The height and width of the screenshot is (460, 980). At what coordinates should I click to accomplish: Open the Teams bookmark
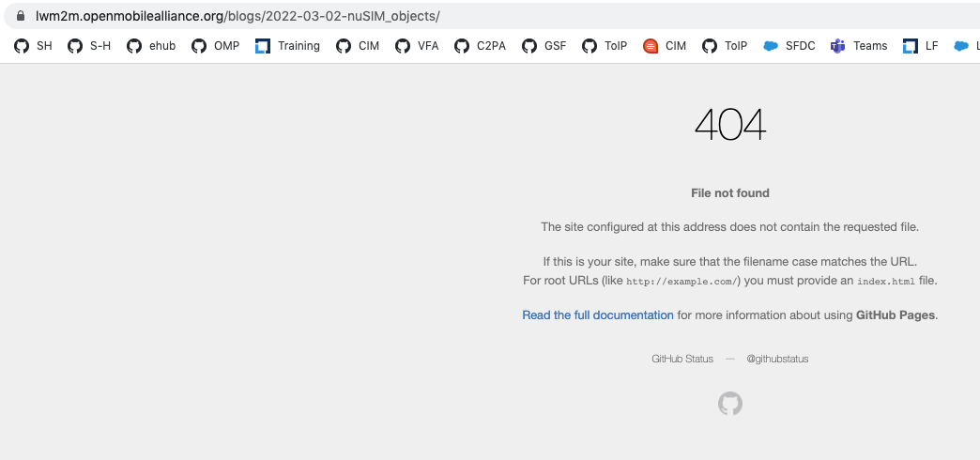pos(859,46)
